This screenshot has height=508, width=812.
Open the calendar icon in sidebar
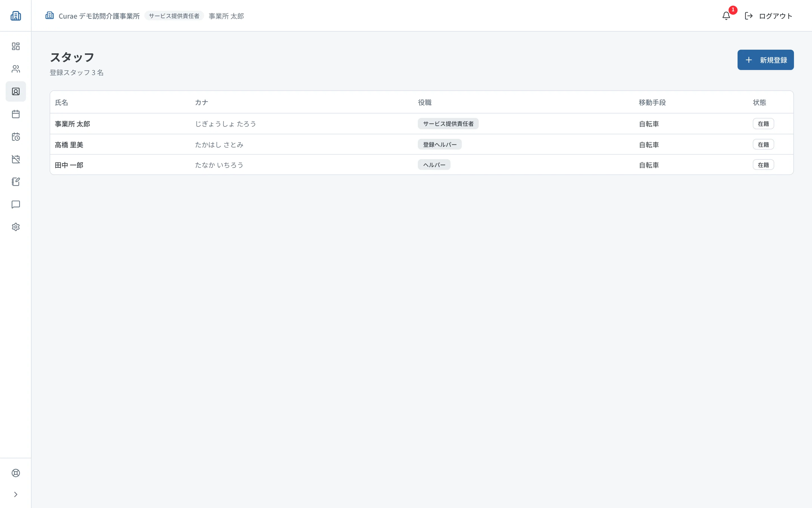tap(16, 114)
